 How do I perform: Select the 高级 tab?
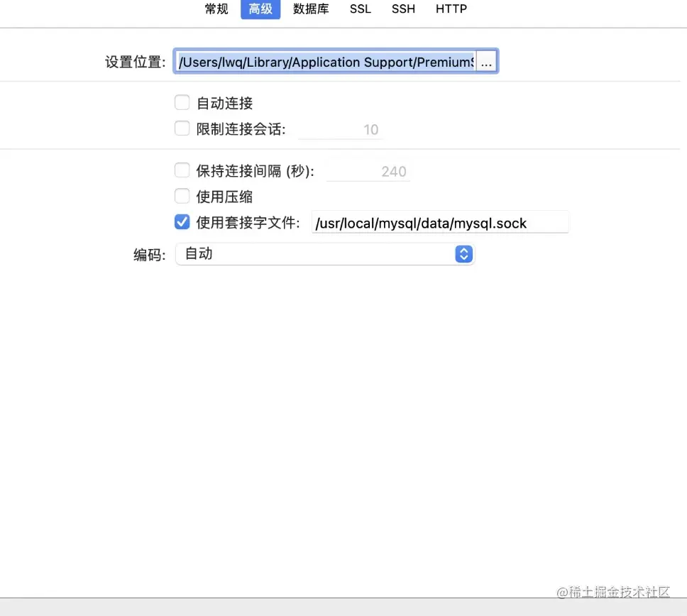pos(260,9)
